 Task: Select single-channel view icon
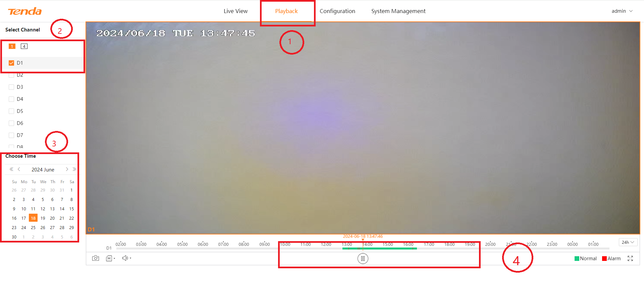pos(12,46)
